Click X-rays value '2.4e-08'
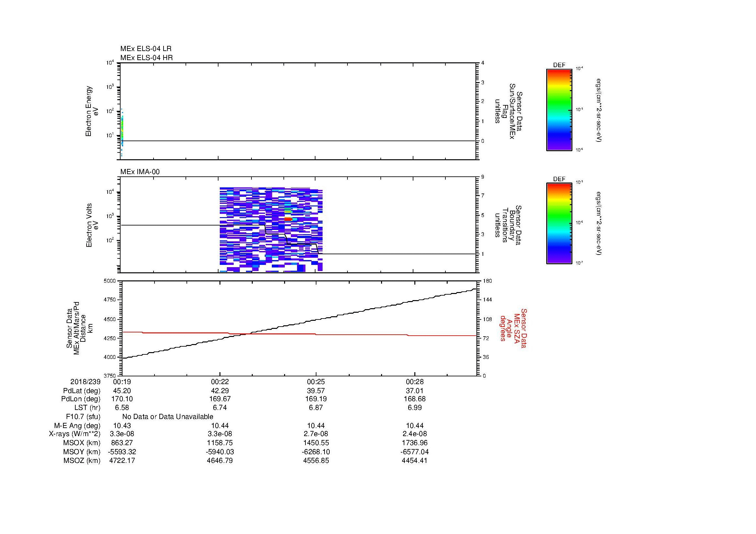Image resolution: width=756 pixels, height=534 pixels. click(415, 434)
